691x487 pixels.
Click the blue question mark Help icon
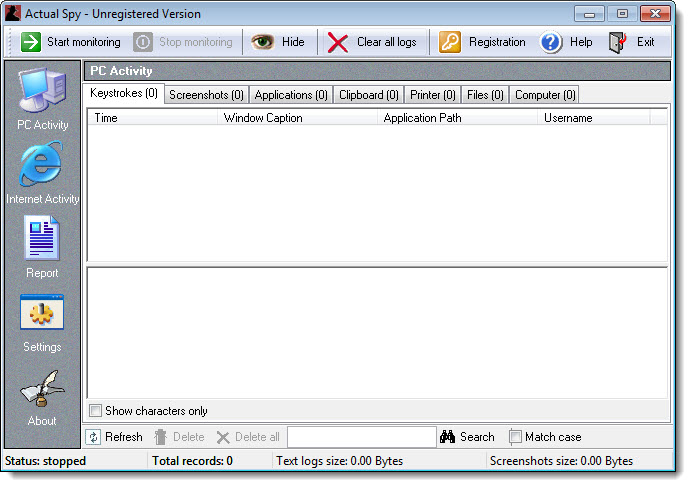(x=550, y=42)
